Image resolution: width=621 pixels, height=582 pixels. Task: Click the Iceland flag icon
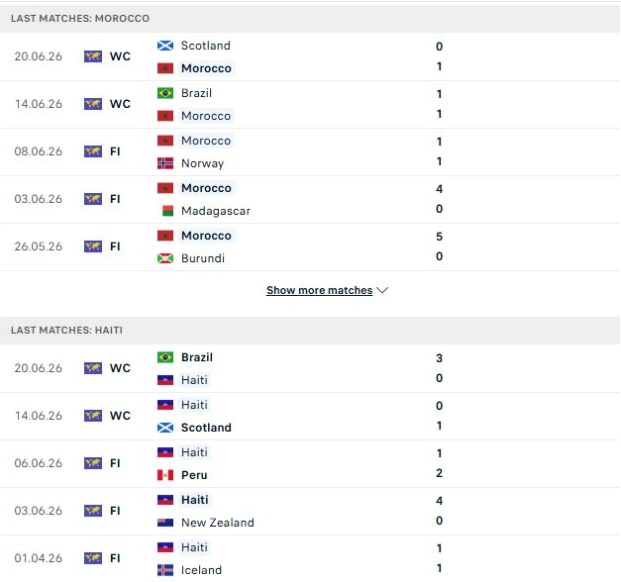pos(165,570)
